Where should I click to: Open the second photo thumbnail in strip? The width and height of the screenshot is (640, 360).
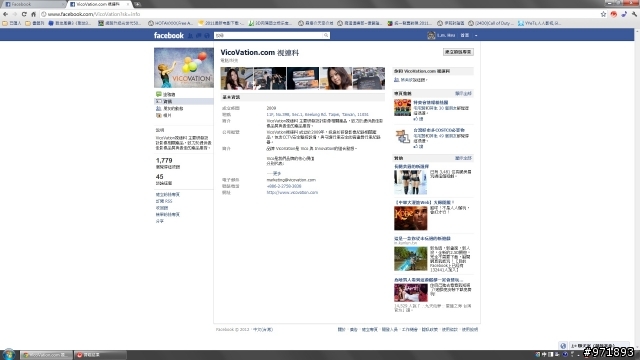270,78
